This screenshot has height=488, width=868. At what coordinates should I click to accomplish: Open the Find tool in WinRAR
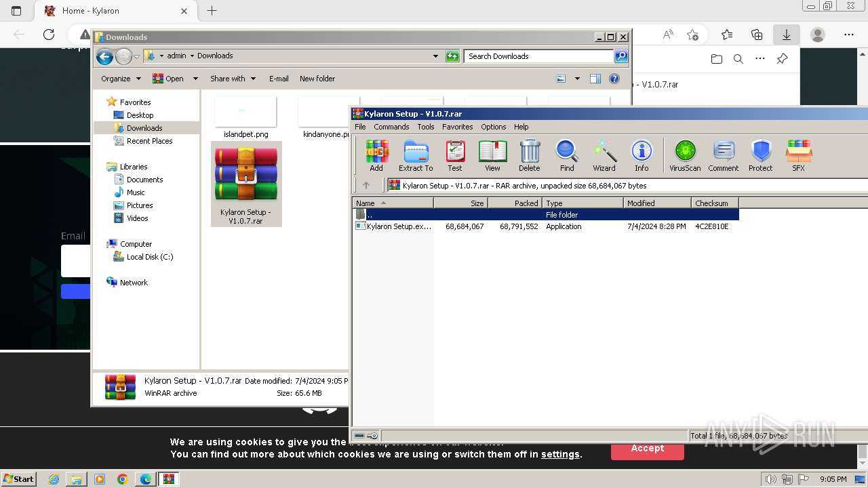567,156
